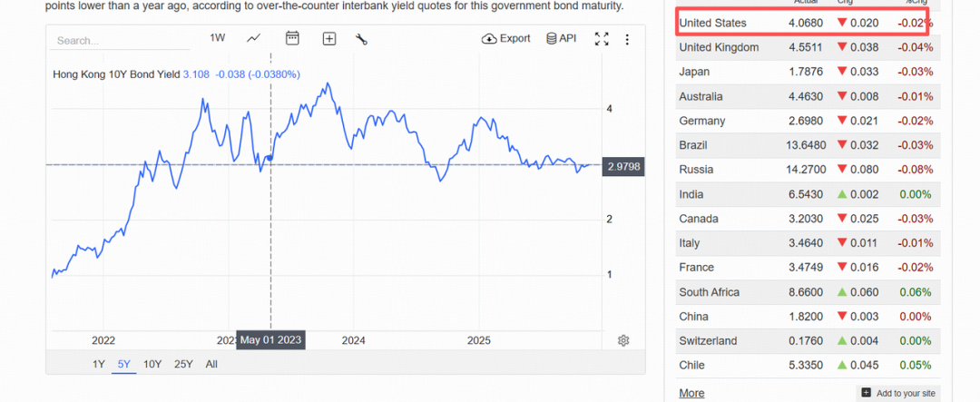Open the chart type line icon
Screen dimensions: 980x402
pos(254,38)
